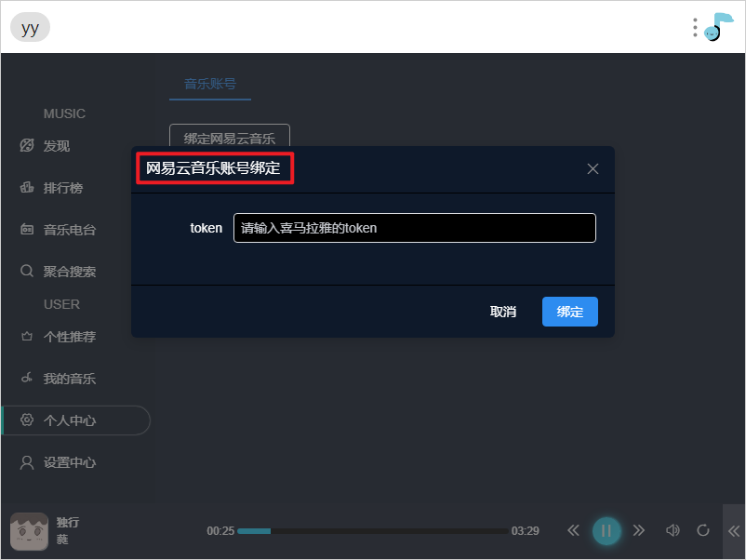The width and height of the screenshot is (746, 560).
Task: Seek within the song progress bar
Action: [x=372, y=531]
